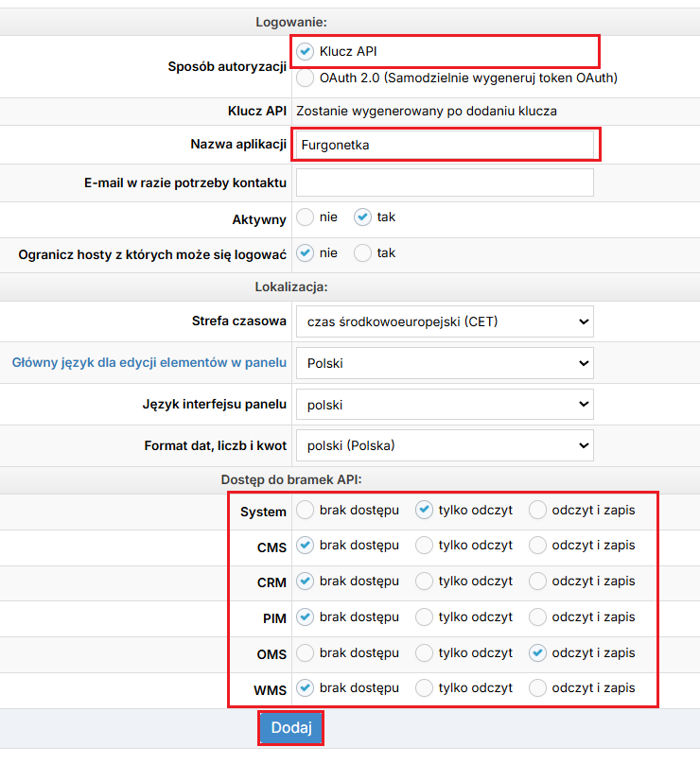700x764 pixels.
Task: Click Główny język dla edycji elementów link
Action: (149, 362)
